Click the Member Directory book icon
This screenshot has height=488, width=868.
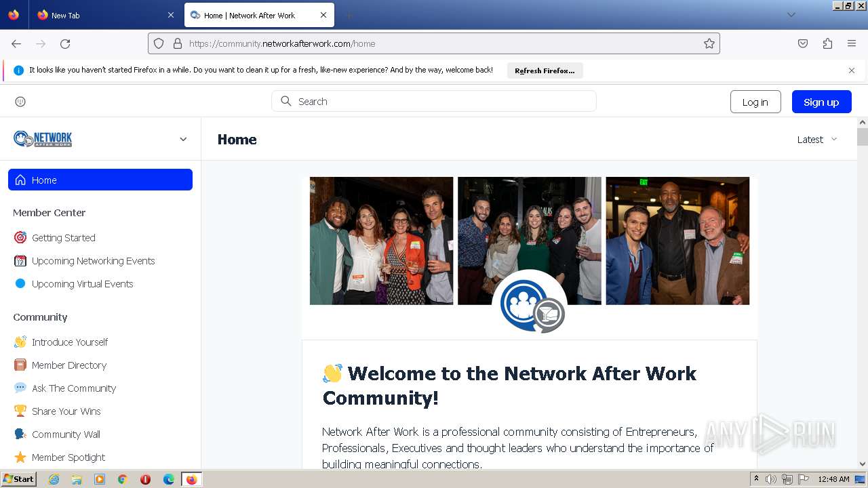point(20,365)
